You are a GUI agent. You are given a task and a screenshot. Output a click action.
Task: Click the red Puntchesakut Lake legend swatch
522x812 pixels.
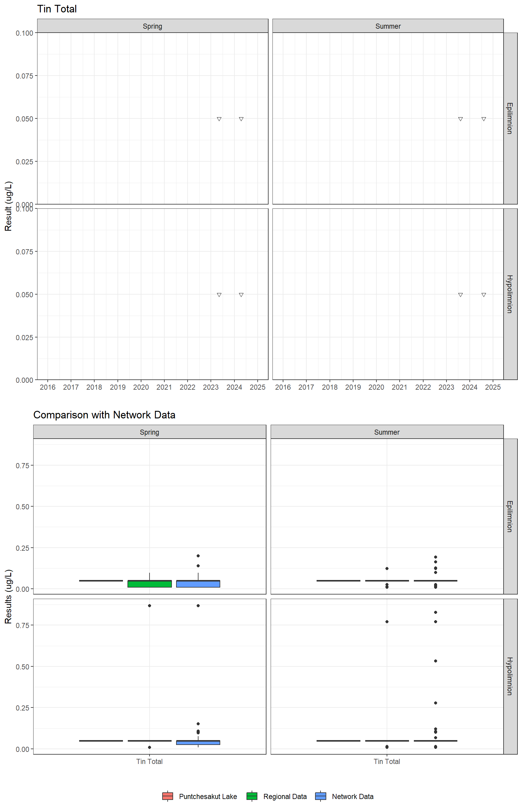coord(168,796)
